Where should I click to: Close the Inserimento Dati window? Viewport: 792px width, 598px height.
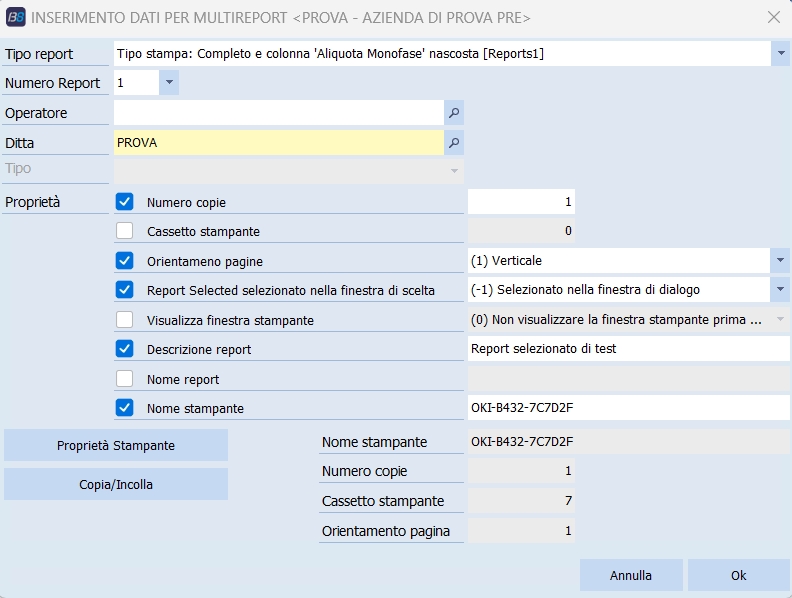773,17
